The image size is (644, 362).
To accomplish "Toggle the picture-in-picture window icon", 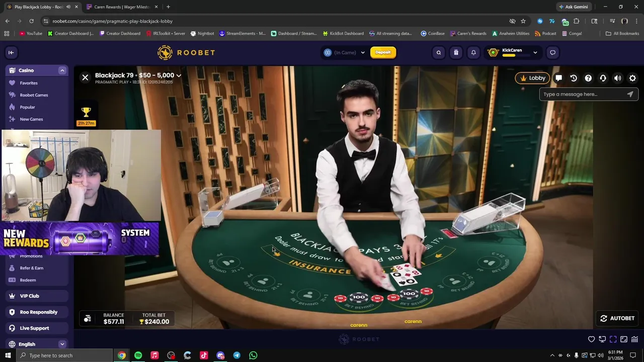I will pos(624,339).
